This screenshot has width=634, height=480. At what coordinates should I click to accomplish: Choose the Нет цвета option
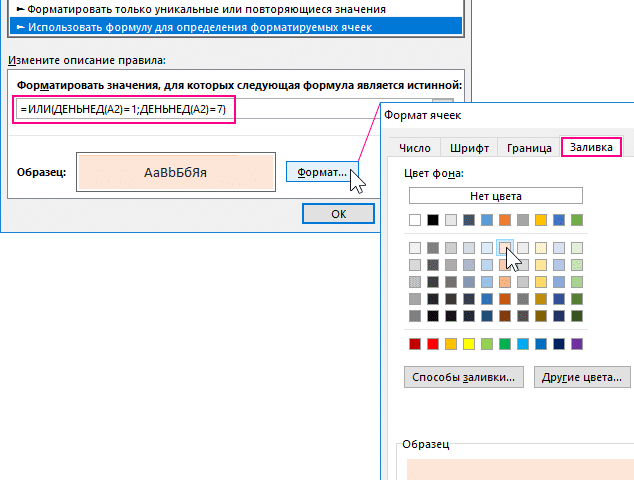(x=495, y=196)
